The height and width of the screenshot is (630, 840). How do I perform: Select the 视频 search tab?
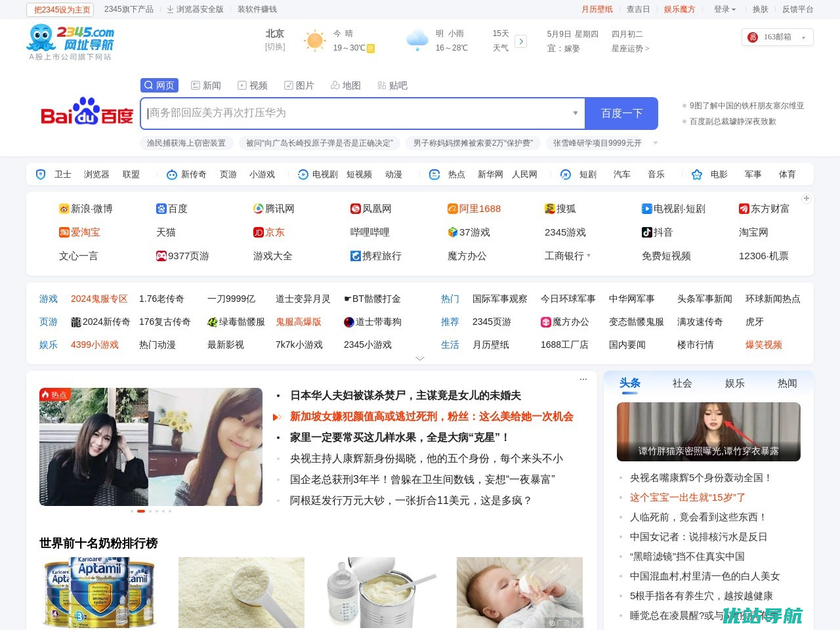coord(253,85)
